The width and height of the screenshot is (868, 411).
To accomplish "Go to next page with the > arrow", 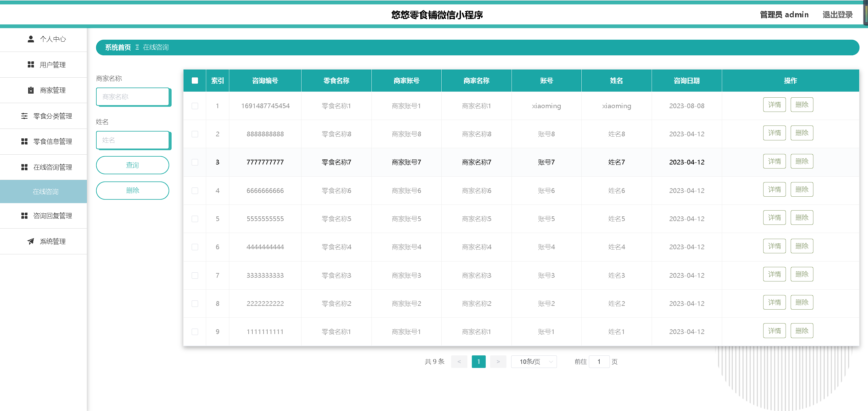I will pos(498,361).
